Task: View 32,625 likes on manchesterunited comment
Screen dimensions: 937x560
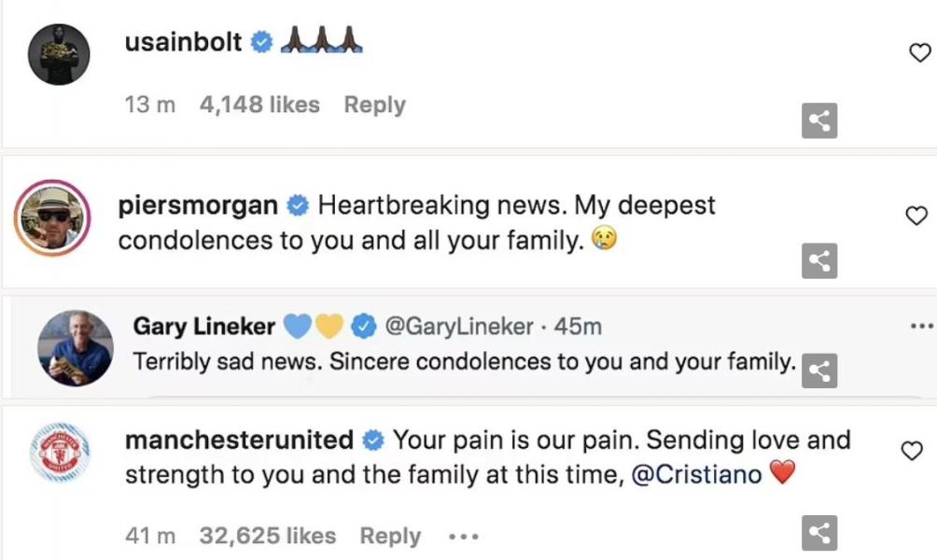Action: 267,536
